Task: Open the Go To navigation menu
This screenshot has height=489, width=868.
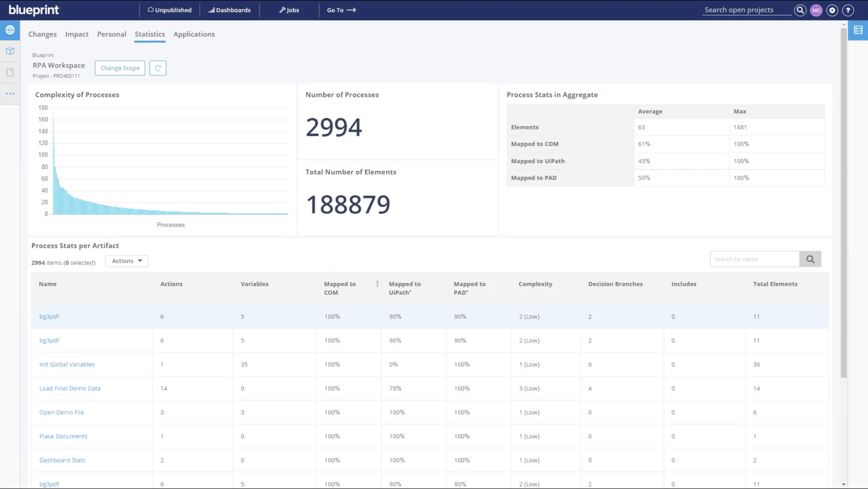Action: point(341,10)
